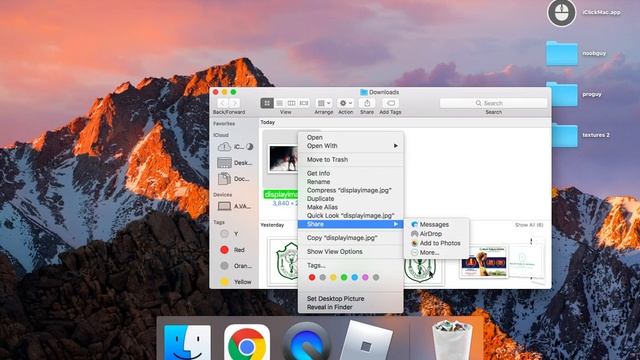Go back with the Back arrow

click(222, 103)
